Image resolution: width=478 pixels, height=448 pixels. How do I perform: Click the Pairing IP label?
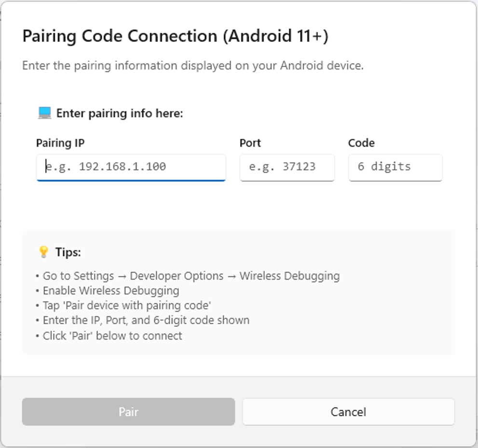point(60,143)
